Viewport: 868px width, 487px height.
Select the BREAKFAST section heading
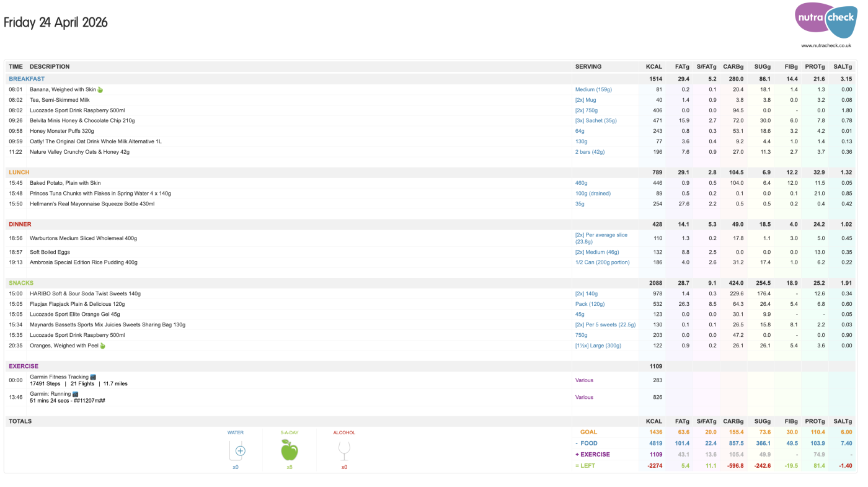pos(27,79)
